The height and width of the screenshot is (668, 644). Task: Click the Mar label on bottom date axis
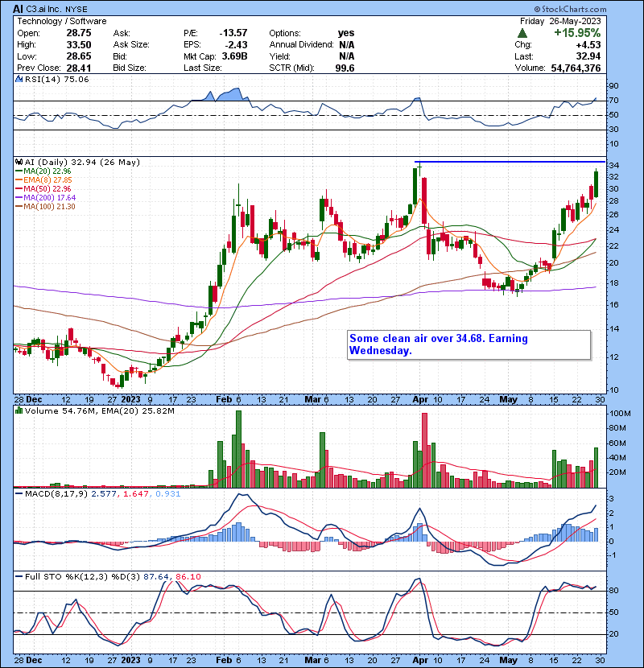point(313,660)
